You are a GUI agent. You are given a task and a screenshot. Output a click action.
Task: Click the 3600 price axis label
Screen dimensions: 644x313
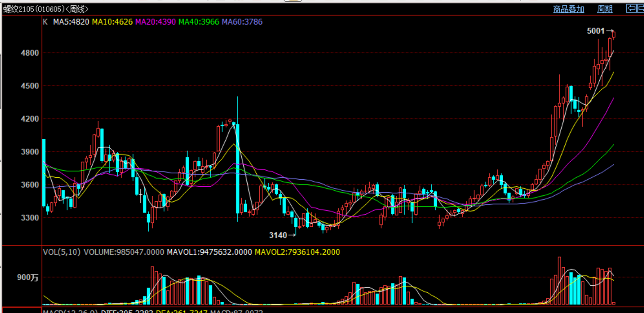tap(30, 185)
